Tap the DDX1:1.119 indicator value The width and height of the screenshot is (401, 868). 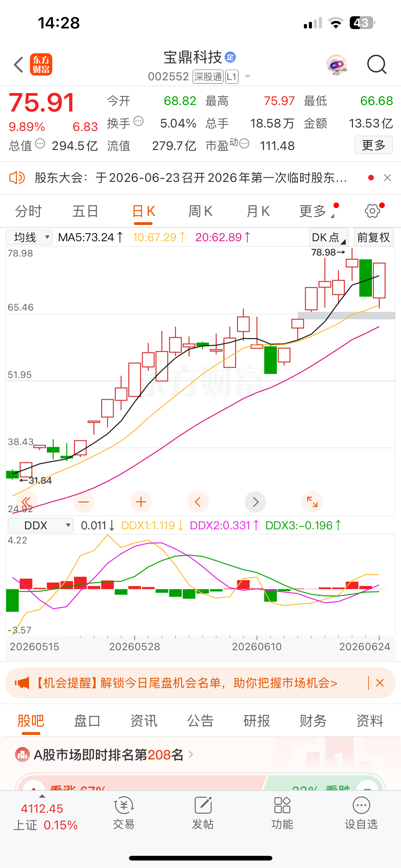[x=152, y=525]
